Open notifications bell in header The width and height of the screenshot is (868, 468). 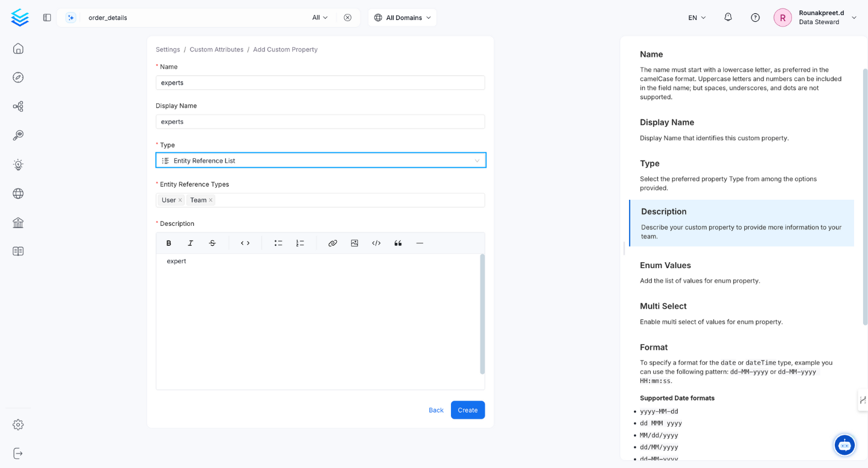728,18
